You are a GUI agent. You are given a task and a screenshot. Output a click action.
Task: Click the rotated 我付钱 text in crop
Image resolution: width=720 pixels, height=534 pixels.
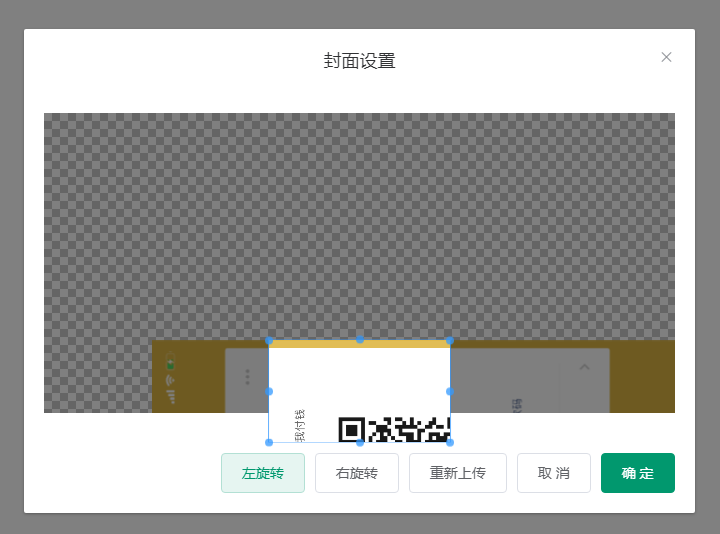pyautogui.click(x=300, y=425)
